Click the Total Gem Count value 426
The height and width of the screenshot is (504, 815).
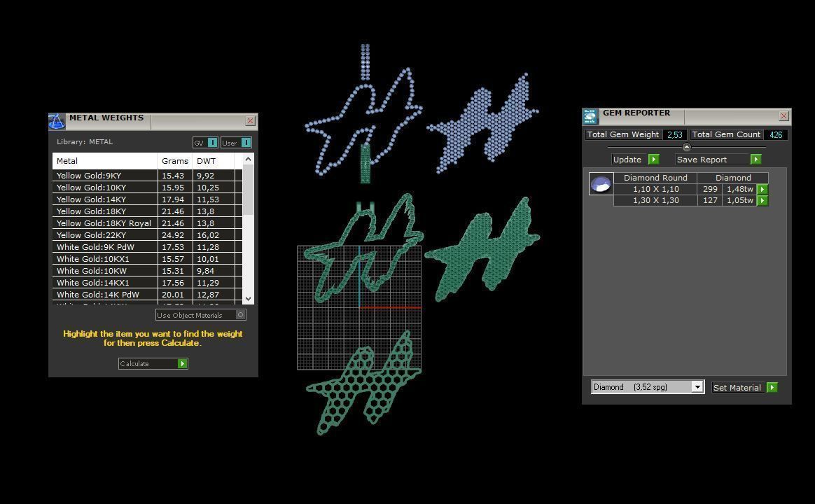pyautogui.click(x=776, y=134)
